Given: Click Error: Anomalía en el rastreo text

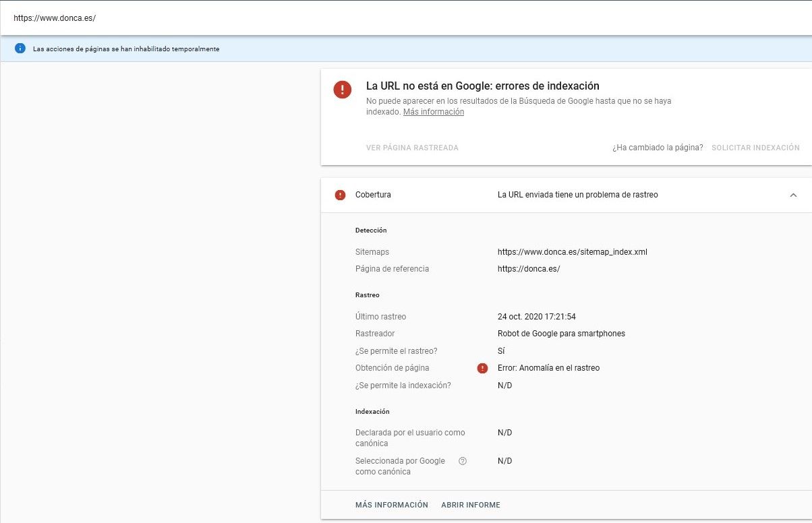Looking at the screenshot, I should point(548,368).
